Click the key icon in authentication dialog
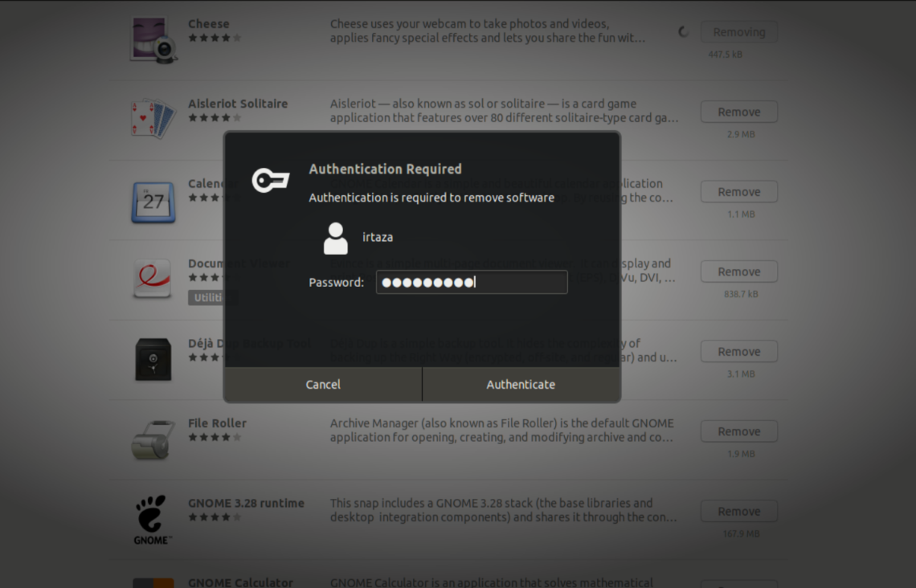The width and height of the screenshot is (916, 588). (271, 180)
